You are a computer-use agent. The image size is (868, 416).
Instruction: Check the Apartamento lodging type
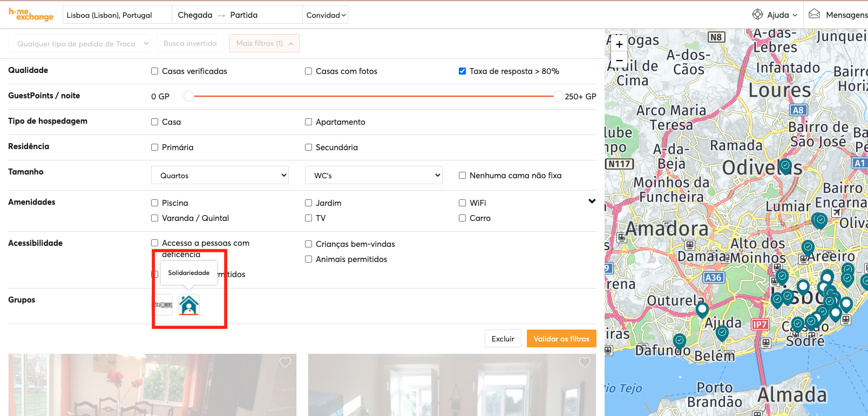pos(309,122)
